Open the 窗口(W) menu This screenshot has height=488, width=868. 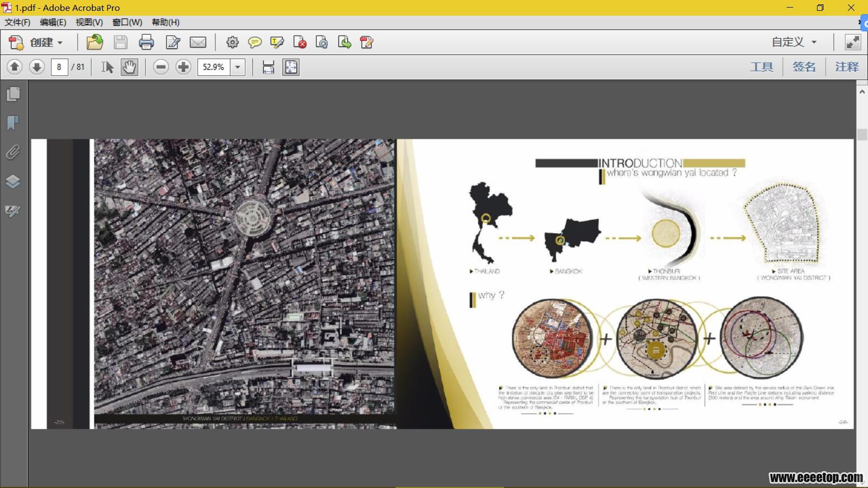click(127, 22)
